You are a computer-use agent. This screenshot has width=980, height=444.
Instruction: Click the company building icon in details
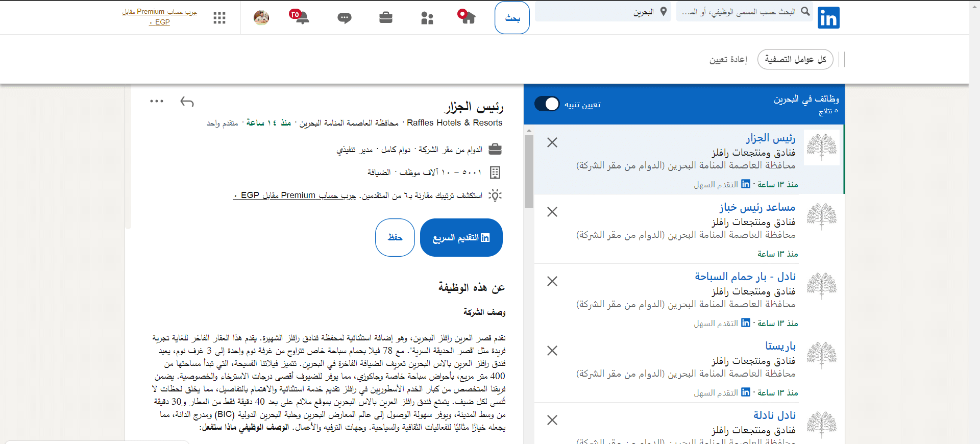point(495,172)
